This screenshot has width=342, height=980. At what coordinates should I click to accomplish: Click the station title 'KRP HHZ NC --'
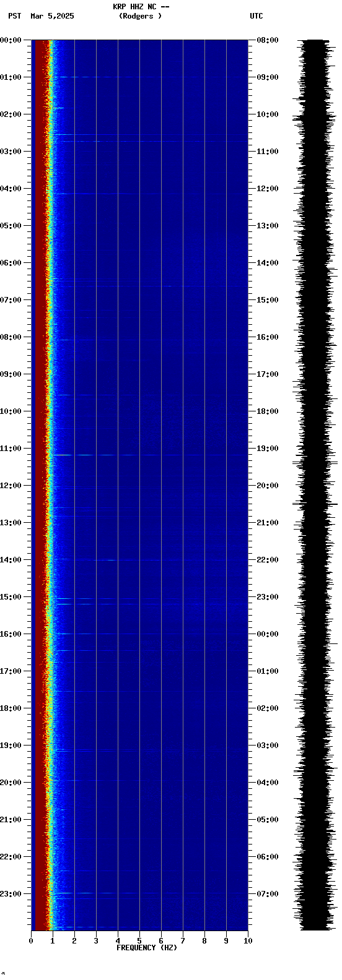click(x=141, y=7)
